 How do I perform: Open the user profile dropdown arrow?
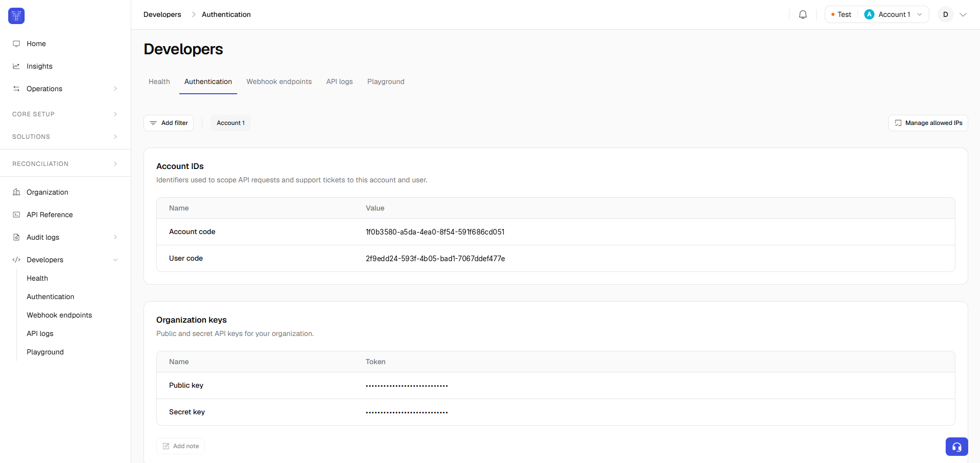(x=963, y=14)
